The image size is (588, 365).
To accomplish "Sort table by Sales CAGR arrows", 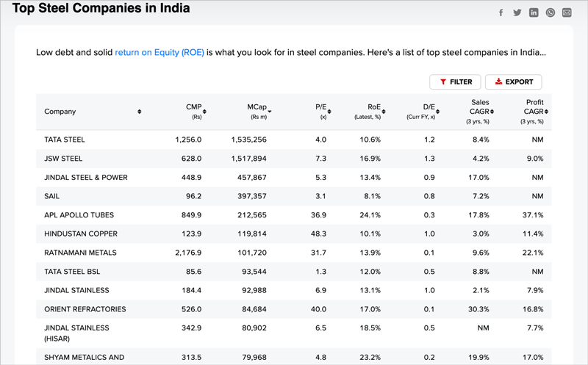I will click(492, 112).
